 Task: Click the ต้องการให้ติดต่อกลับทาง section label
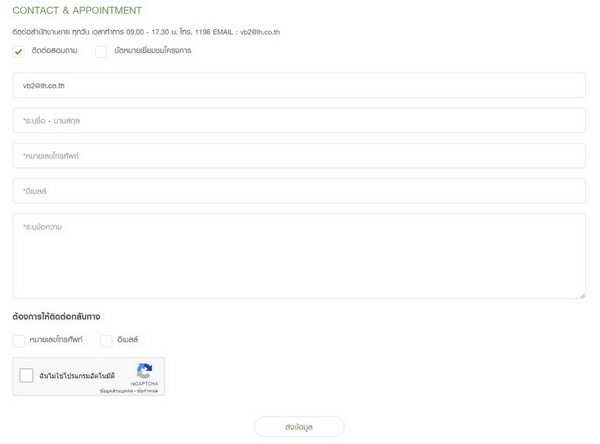pos(56,317)
